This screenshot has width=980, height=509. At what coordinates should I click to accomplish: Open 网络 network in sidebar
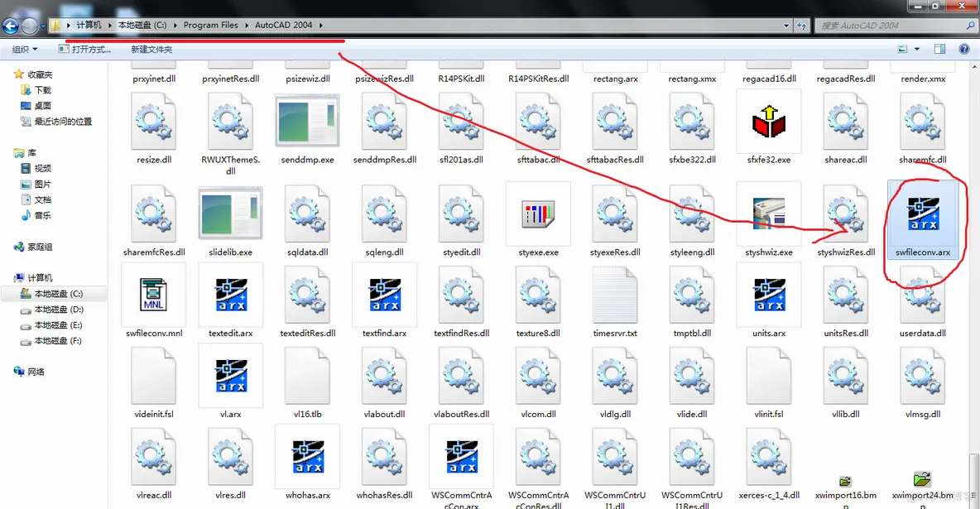[x=29, y=372]
